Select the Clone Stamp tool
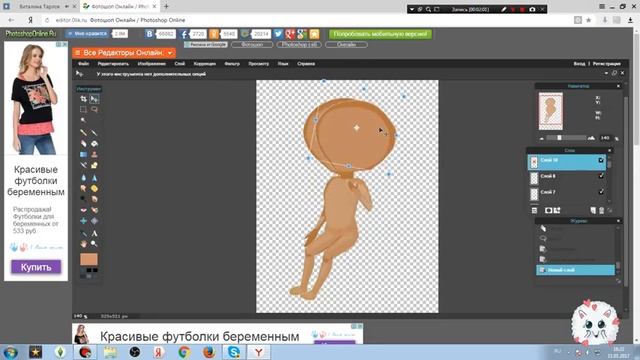 coord(94,154)
